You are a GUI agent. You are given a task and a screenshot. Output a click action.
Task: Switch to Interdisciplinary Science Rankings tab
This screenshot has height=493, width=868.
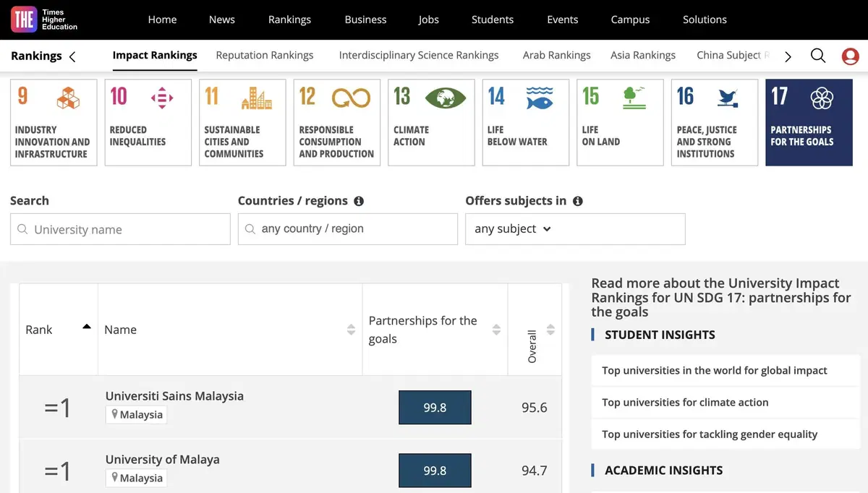coord(419,55)
